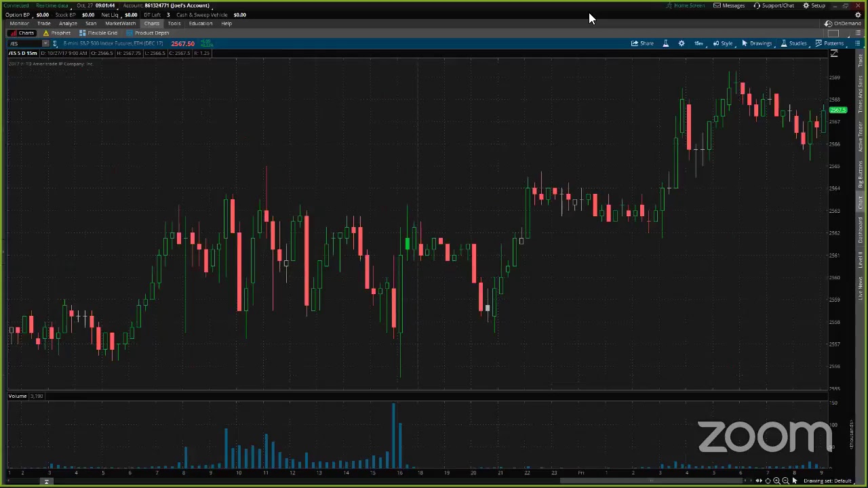Open the chart toolbar list menu icon

coord(857,43)
